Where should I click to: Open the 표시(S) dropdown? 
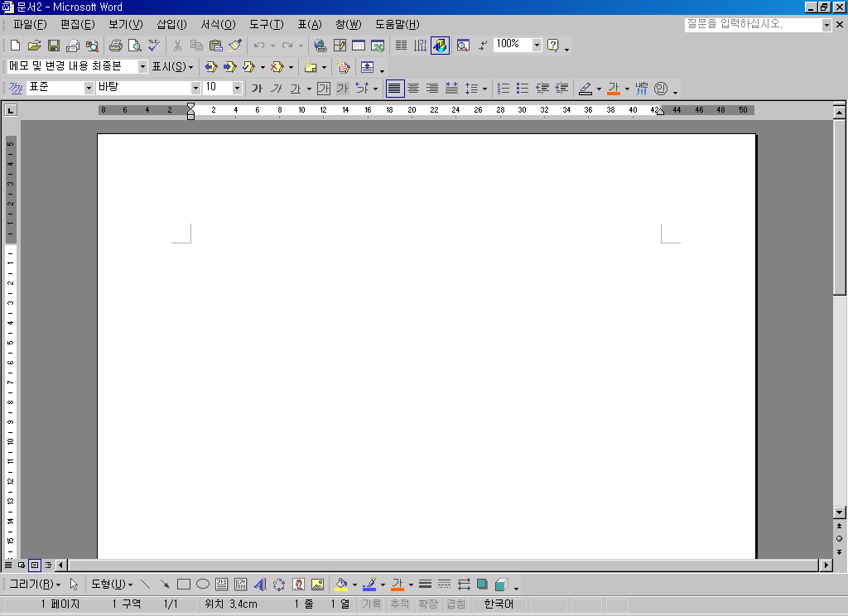pyautogui.click(x=172, y=67)
